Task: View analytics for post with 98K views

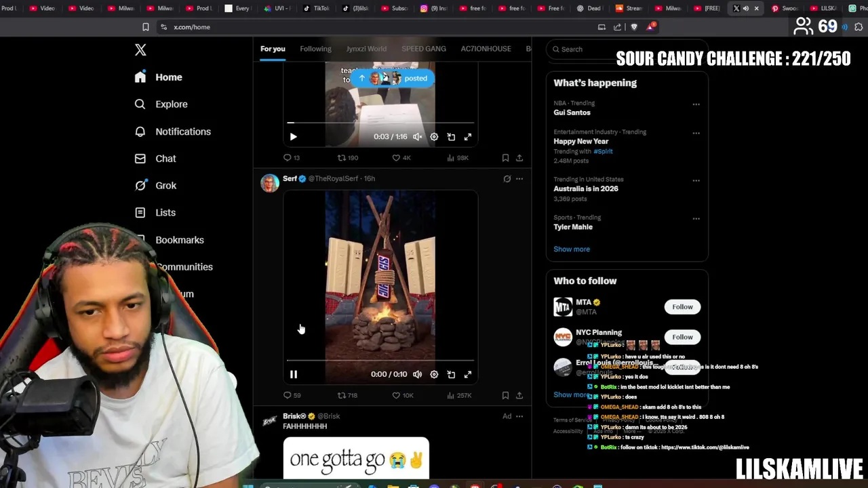Action: tap(457, 158)
